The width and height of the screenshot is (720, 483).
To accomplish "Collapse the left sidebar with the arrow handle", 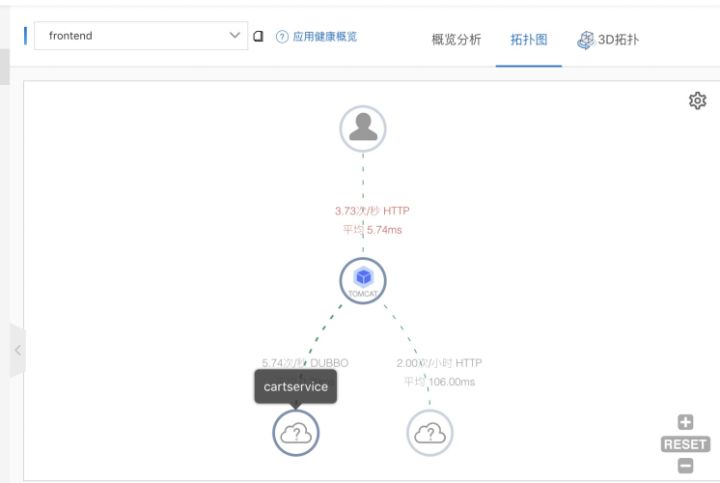I will coord(18,350).
